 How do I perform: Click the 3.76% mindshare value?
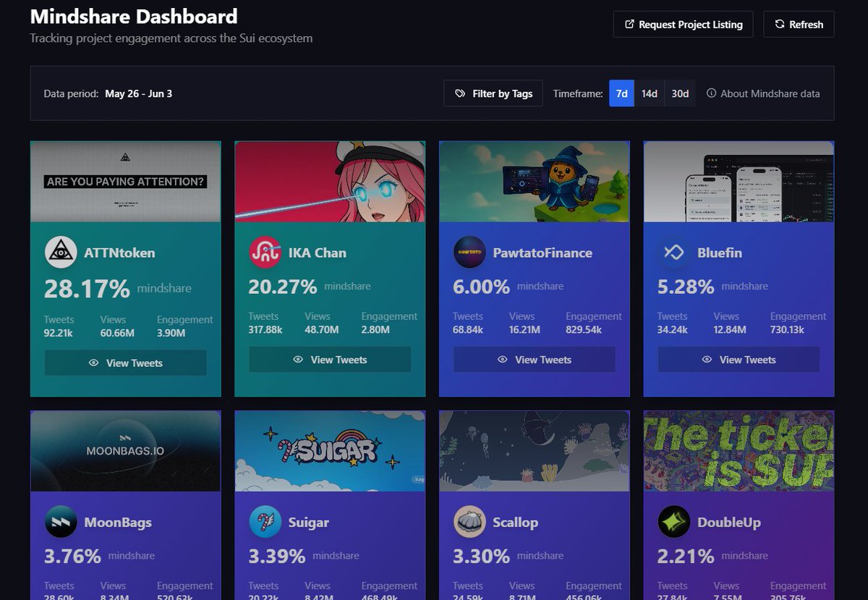point(72,556)
